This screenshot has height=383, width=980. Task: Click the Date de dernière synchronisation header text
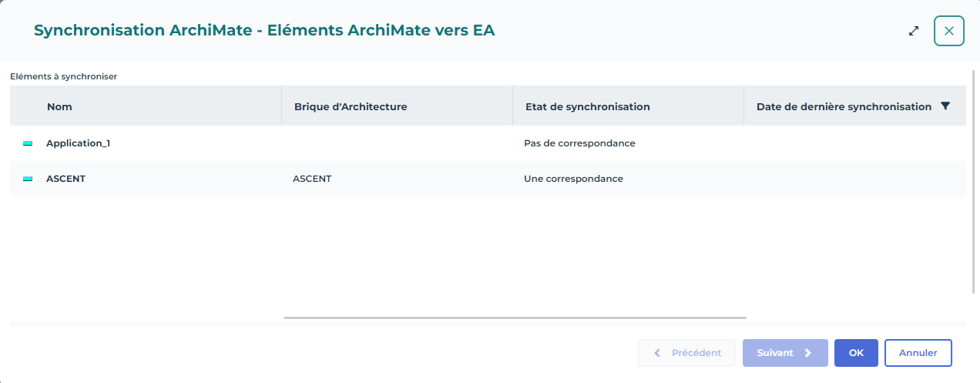tap(844, 106)
